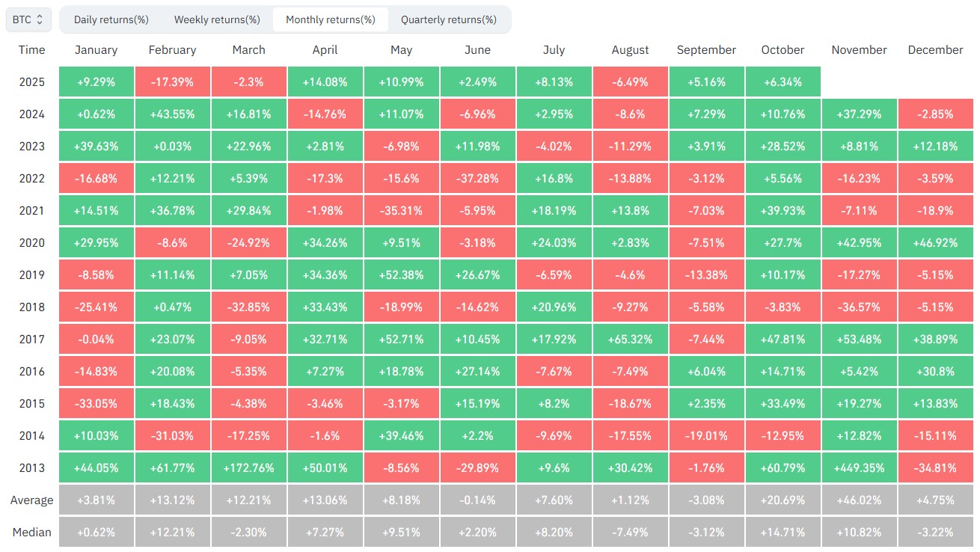This screenshot has width=980, height=552.
Task: Click the -17.39% February 2025 cell
Action: pyautogui.click(x=173, y=82)
